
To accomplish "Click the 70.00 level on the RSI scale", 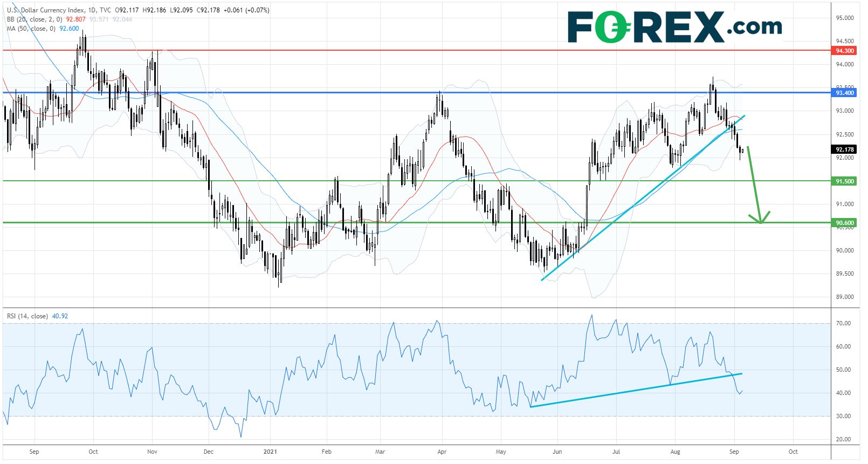I will pyautogui.click(x=843, y=323).
